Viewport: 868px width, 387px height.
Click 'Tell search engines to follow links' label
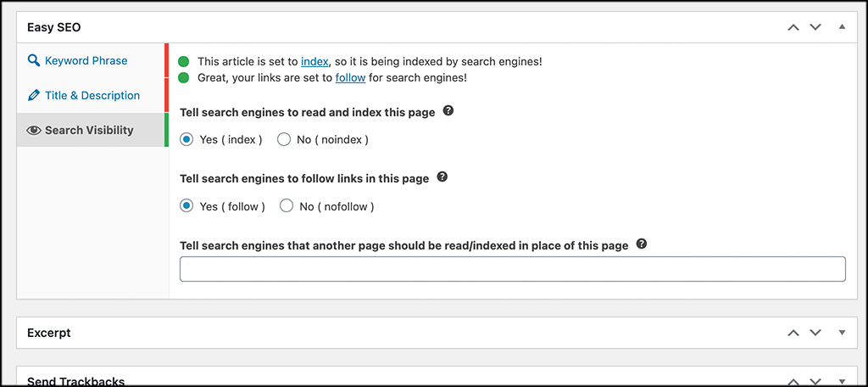click(x=304, y=179)
